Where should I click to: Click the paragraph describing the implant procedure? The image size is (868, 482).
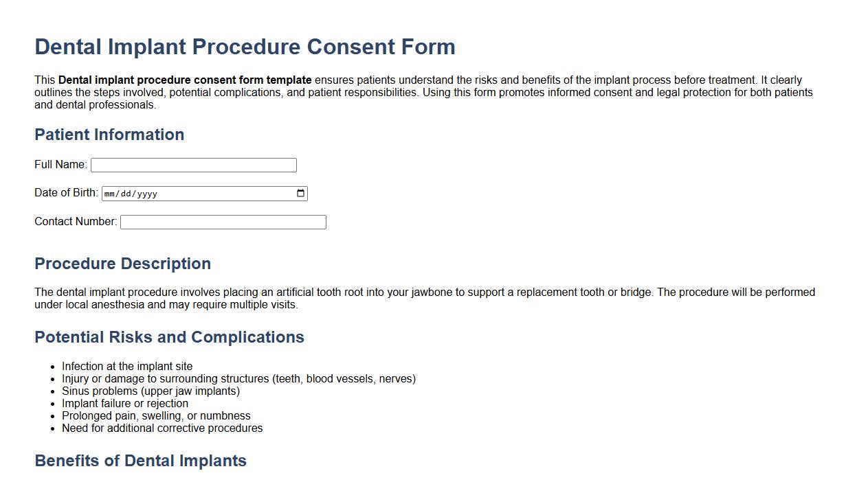pyautogui.click(x=424, y=297)
